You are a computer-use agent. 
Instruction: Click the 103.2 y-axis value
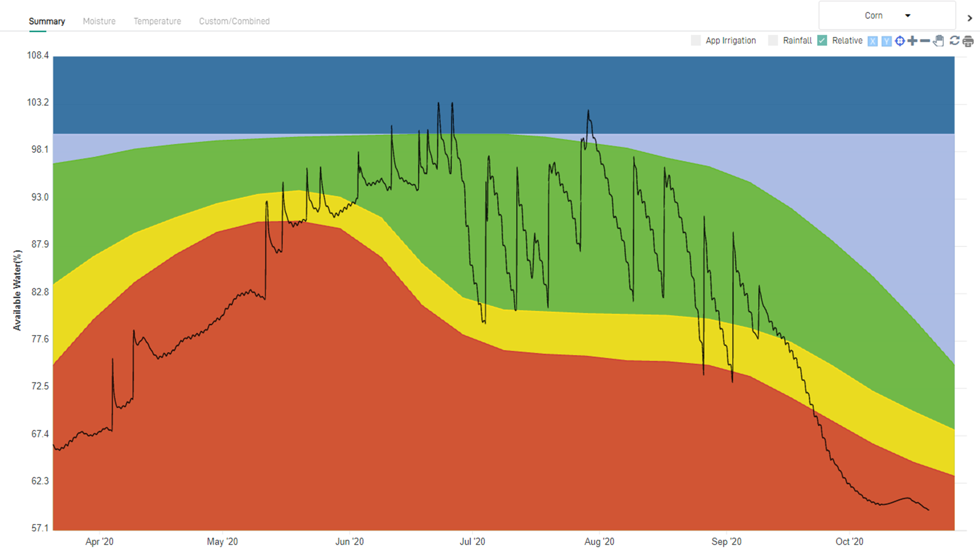38,102
